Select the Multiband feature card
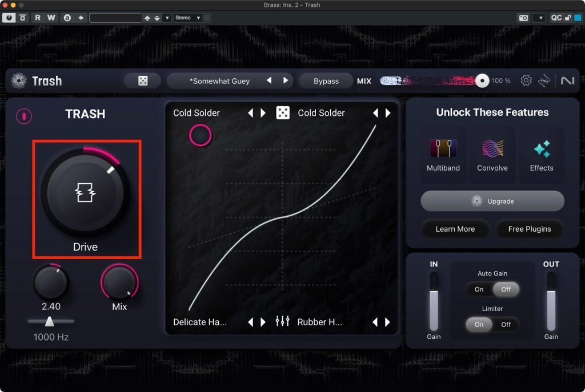585x392 pixels. (443, 154)
